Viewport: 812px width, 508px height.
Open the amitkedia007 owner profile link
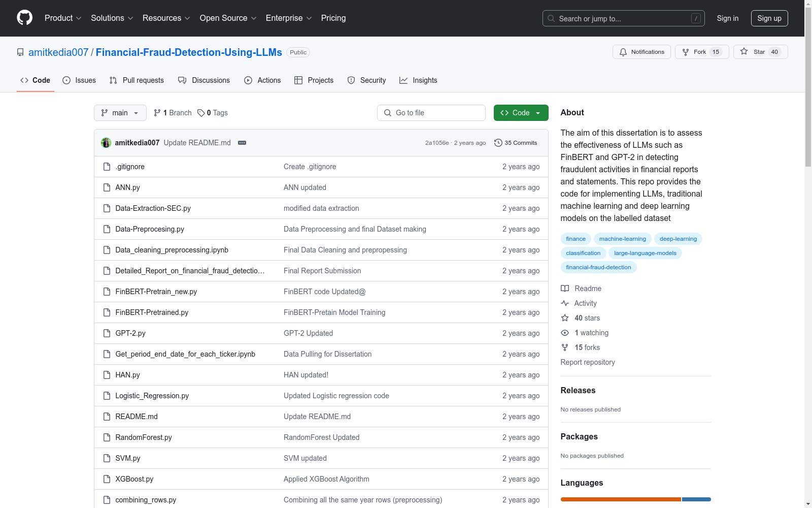click(58, 52)
